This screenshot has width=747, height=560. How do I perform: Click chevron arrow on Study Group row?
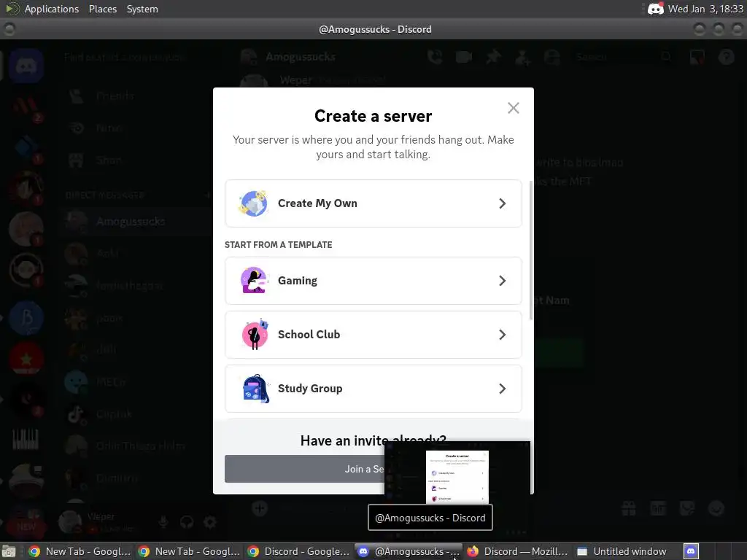click(502, 388)
